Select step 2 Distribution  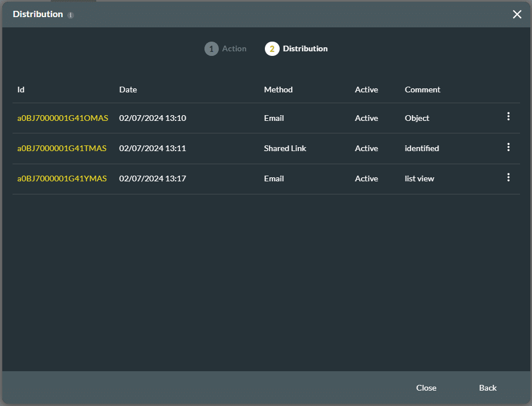click(x=296, y=49)
